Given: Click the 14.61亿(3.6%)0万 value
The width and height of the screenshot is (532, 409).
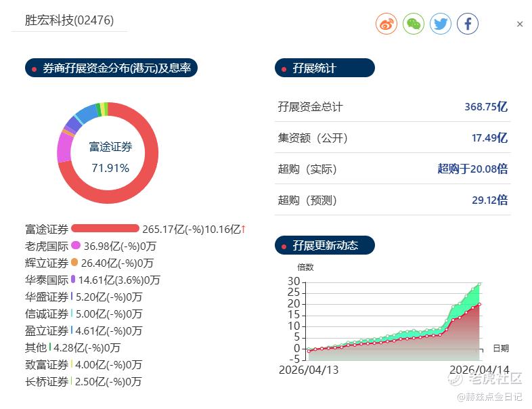Looking at the screenshot, I should [x=119, y=280].
